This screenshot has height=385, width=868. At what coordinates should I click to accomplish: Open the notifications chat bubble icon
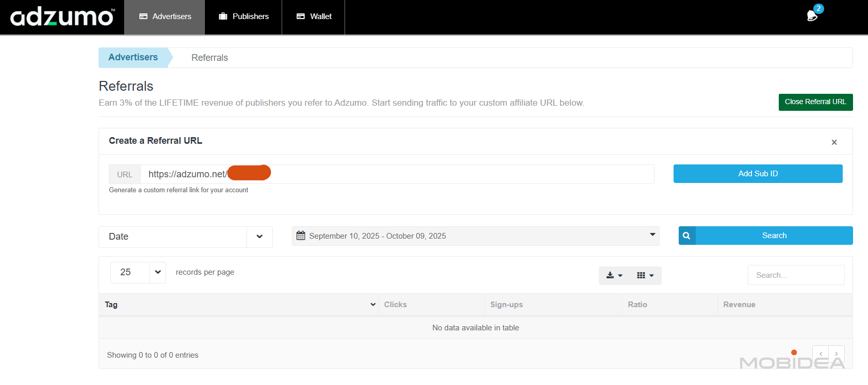pyautogui.click(x=812, y=16)
